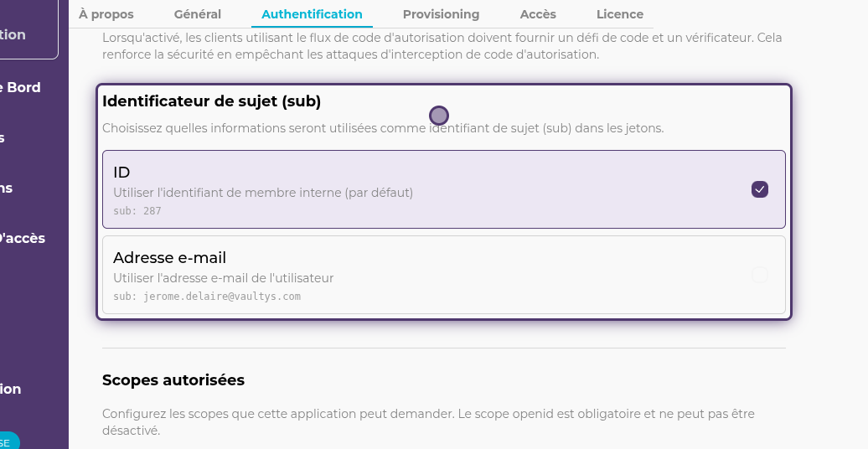Click the teal badge in the sidebar
The width and height of the screenshot is (868, 449).
coord(7,441)
